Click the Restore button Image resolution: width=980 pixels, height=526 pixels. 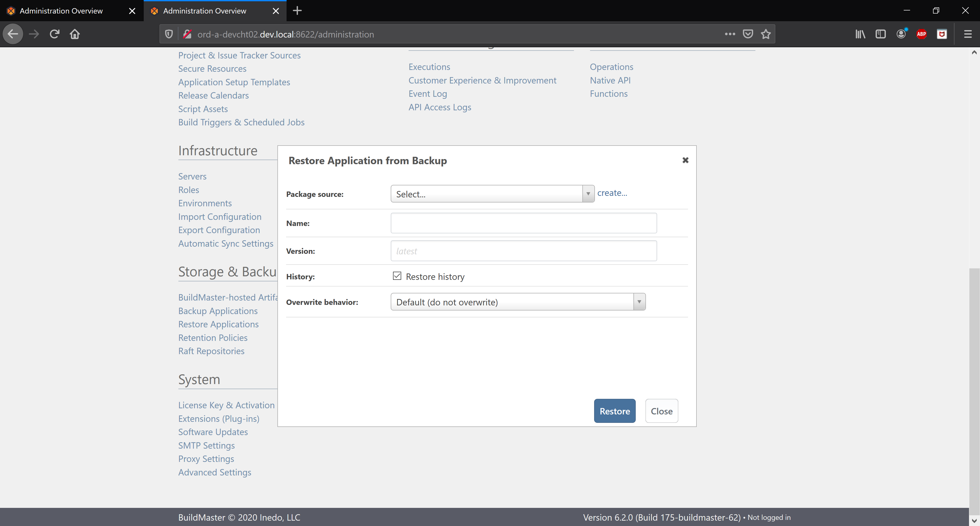tap(615, 411)
